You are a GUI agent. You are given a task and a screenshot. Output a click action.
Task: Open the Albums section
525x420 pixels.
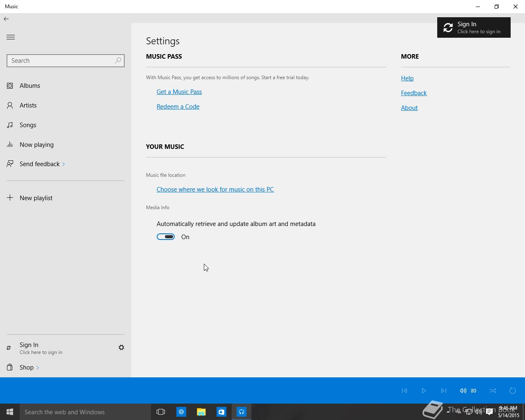[66, 85]
